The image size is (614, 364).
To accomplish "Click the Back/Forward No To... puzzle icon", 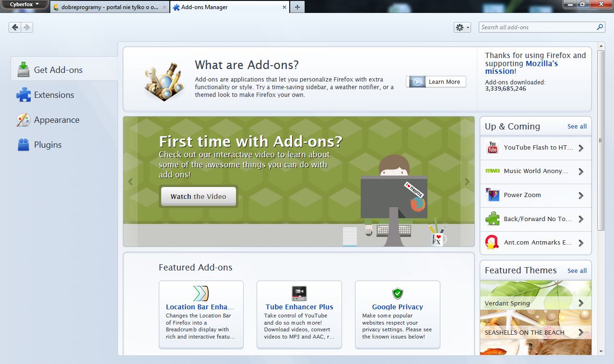I will 492,219.
